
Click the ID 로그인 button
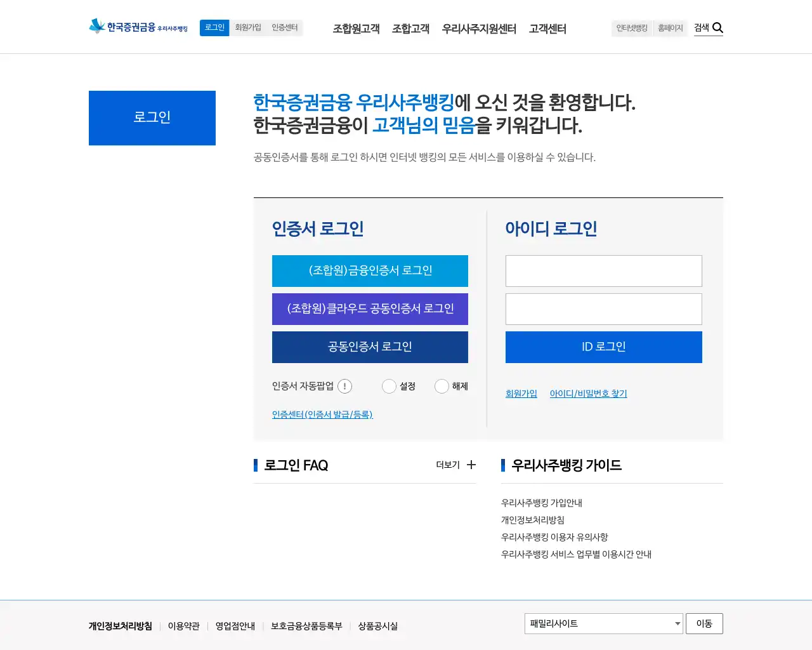604,347
